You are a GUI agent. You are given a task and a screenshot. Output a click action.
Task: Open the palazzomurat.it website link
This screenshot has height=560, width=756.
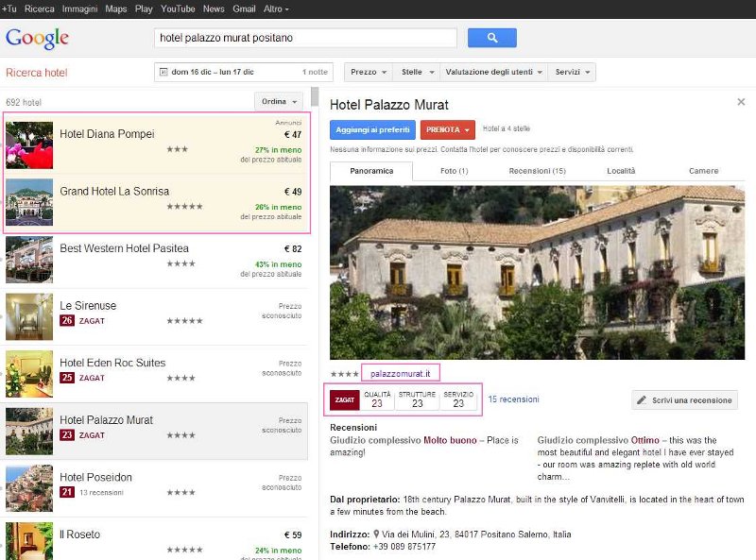click(400, 374)
